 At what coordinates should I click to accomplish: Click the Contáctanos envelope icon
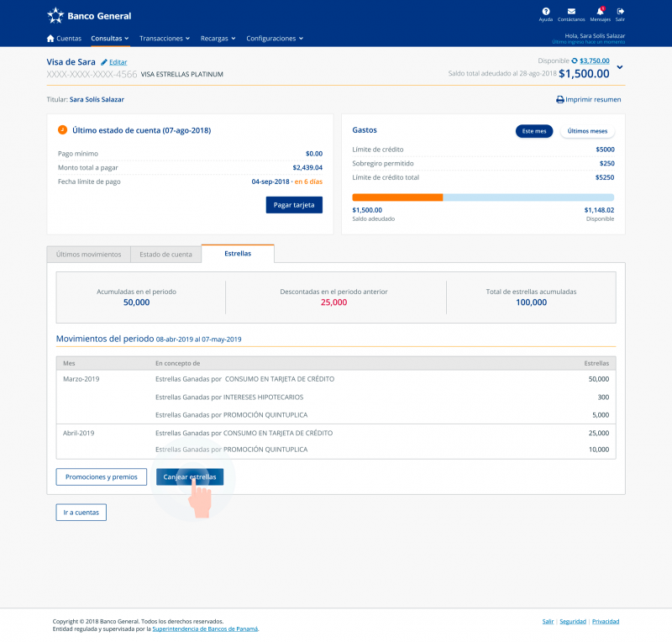[571, 11]
